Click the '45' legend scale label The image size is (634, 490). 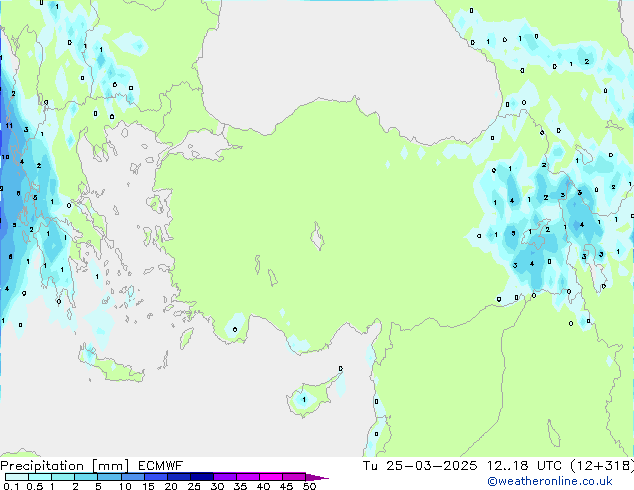[x=286, y=486]
